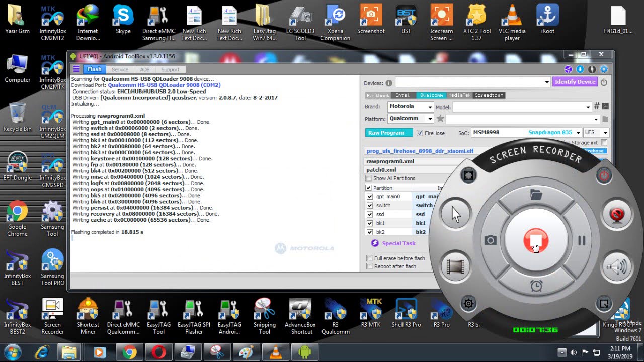644x362 pixels.
Task: Click the Devices info icon
Action: click(388, 83)
